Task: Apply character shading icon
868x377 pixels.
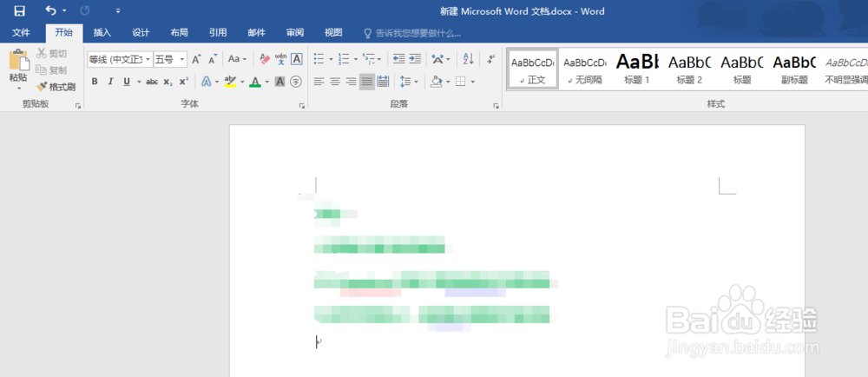Action: (x=280, y=82)
